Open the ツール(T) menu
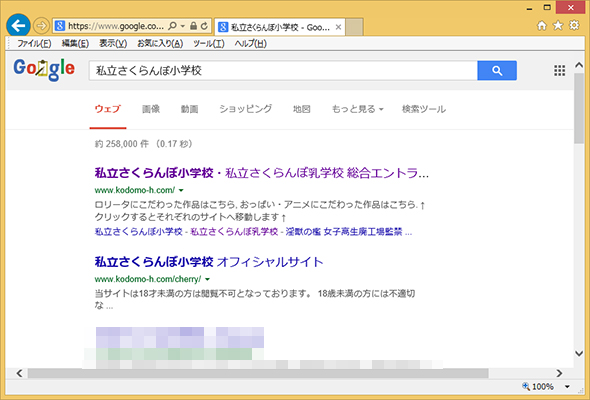This screenshot has height=400, width=590. pyautogui.click(x=209, y=44)
